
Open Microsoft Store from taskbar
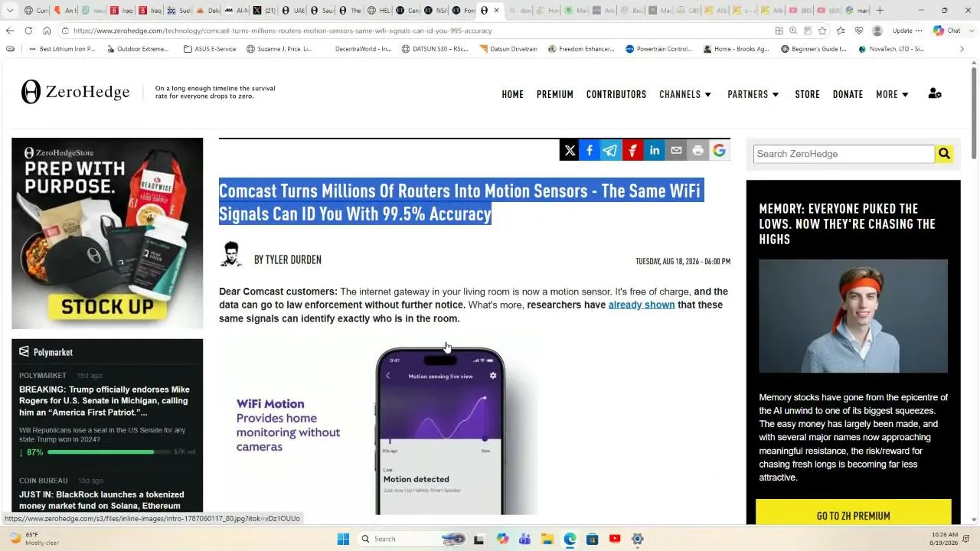(592, 539)
